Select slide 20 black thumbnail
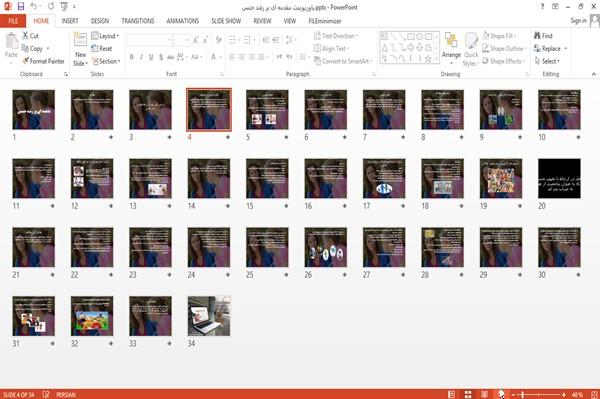 point(559,179)
